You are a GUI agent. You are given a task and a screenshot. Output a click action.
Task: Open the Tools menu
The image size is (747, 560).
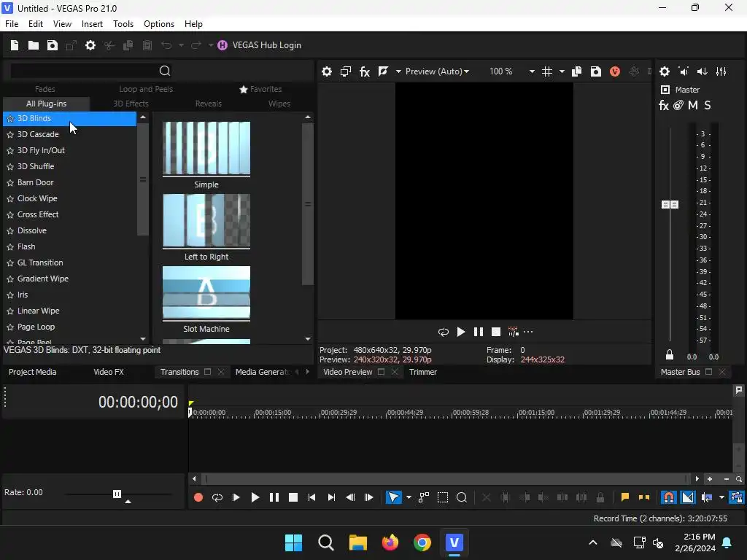coord(123,24)
